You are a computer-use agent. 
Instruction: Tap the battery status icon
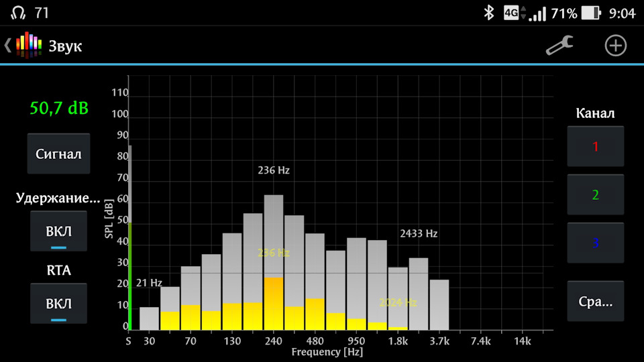click(590, 13)
